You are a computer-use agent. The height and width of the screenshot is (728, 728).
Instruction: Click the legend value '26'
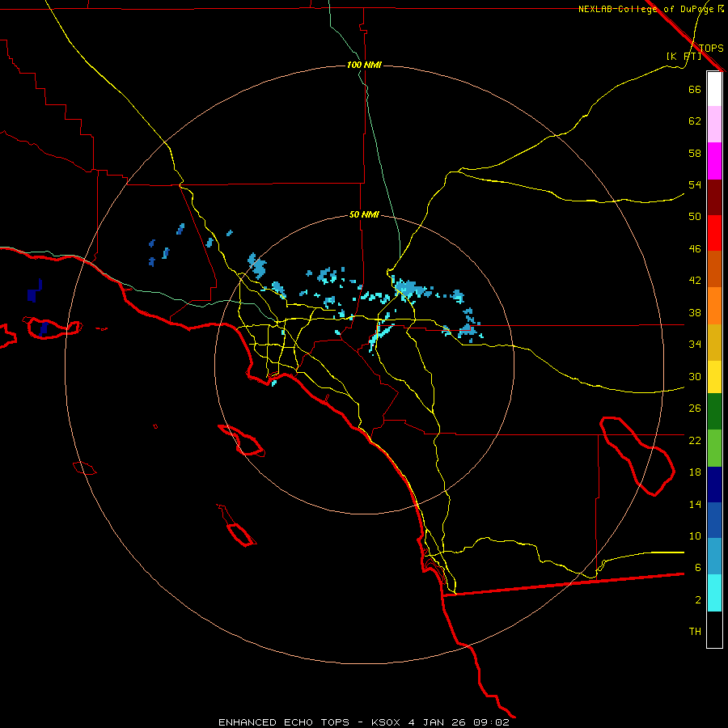695,408
